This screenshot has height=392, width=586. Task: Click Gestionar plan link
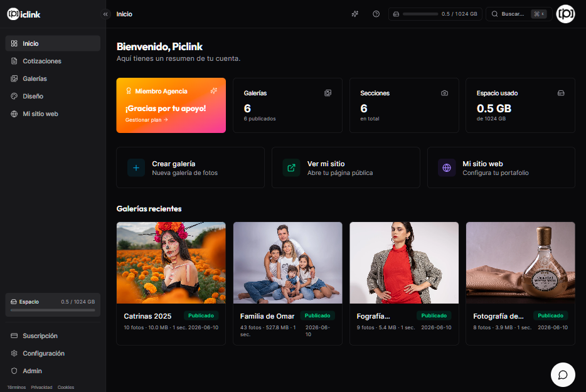tap(147, 120)
